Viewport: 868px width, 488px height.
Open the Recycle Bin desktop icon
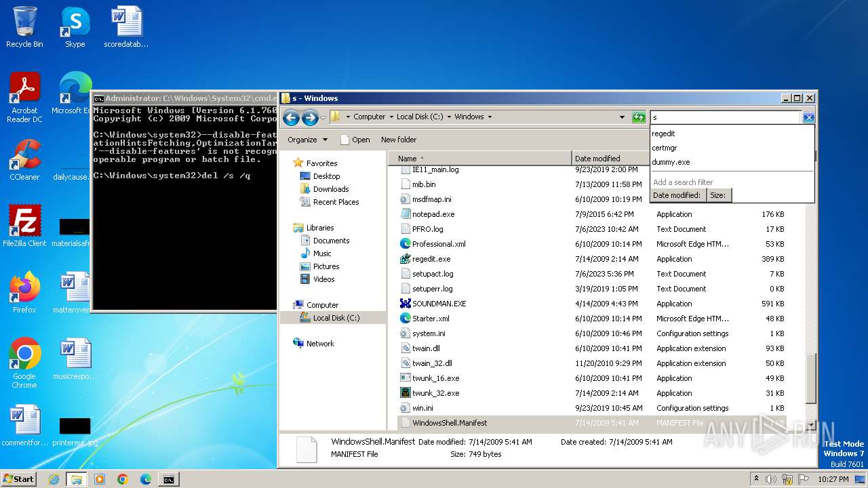pyautogui.click(x=24, y=27)
